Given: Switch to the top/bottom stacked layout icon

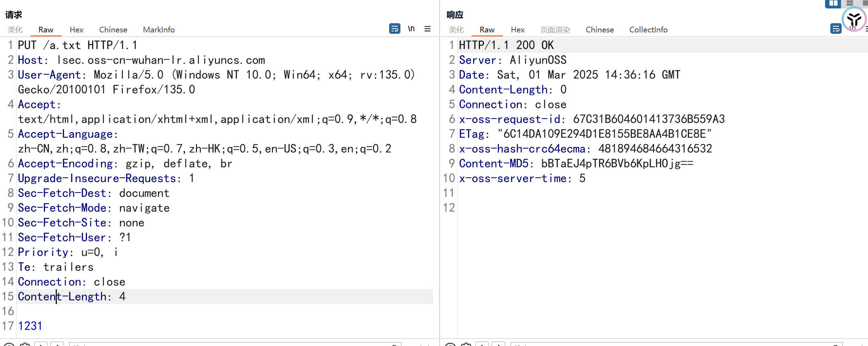Looking at the screenshot, I should pyautogui.click(x=850, y=4).
